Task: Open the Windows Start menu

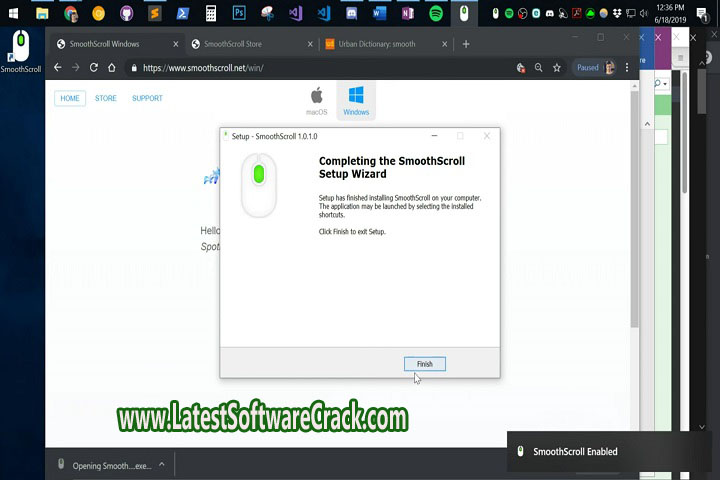Action: pyautogui.click(x=14, y=14)
